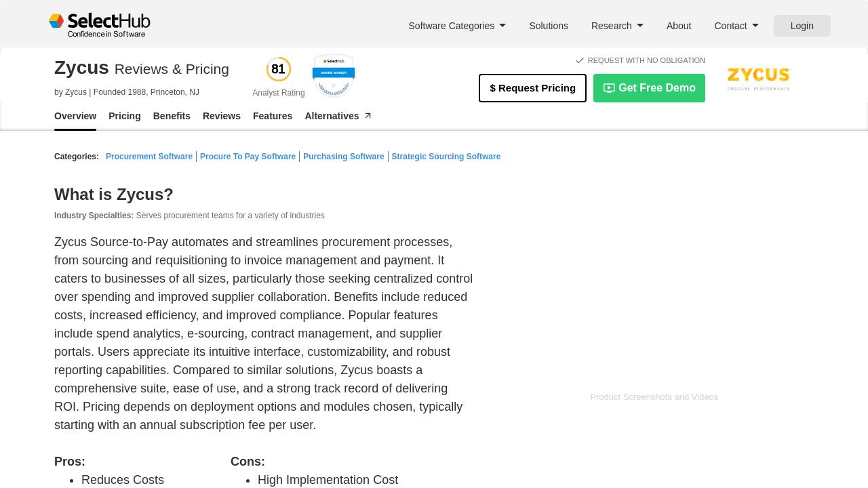This screenshot has width=868, height=488.
Task: Click the demo screen icon on Get Free Demo
Action: click(609, 88)
